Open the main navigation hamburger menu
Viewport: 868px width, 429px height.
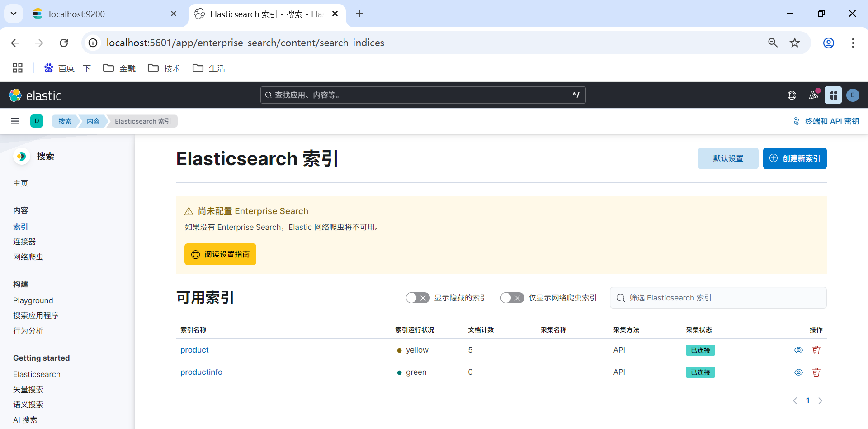pos(15,121)
